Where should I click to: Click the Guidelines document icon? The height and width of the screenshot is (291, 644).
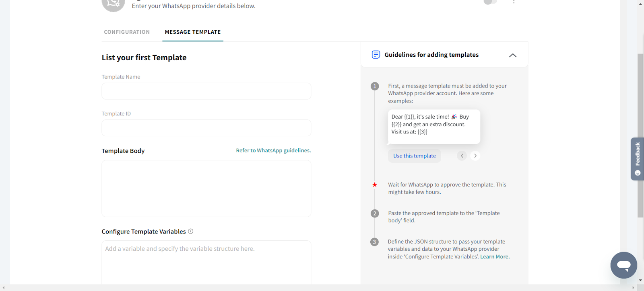[x=376, y=55]
